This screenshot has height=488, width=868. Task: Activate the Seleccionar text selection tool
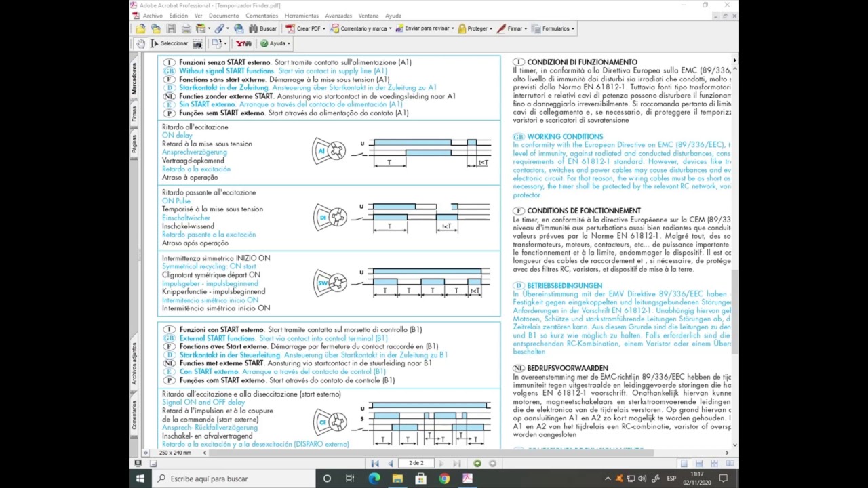coord(169,43)
